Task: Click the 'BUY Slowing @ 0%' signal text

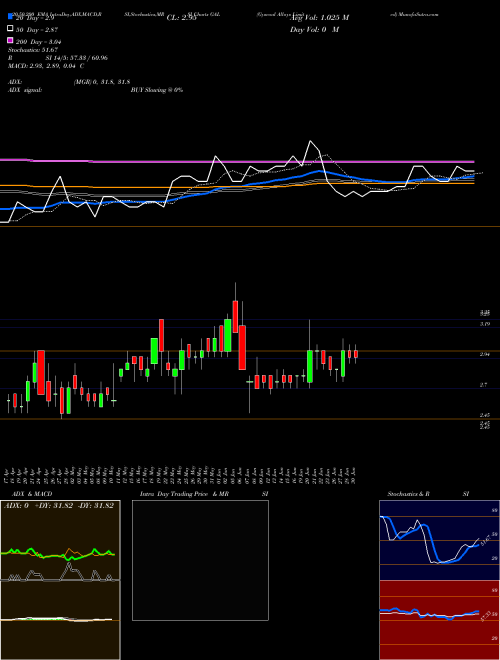Action: tap(157, 90)
